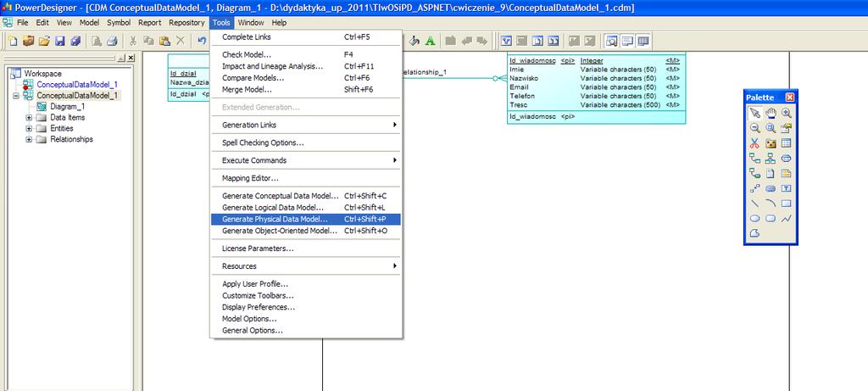Toggle the Browser panel toolbar button

click(611, 41)
